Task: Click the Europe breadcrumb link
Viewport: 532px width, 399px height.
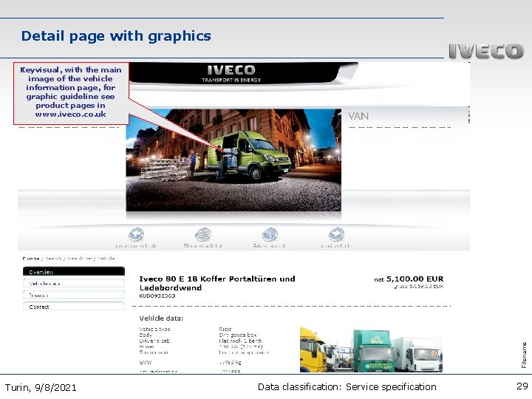Action: [31, 259]
